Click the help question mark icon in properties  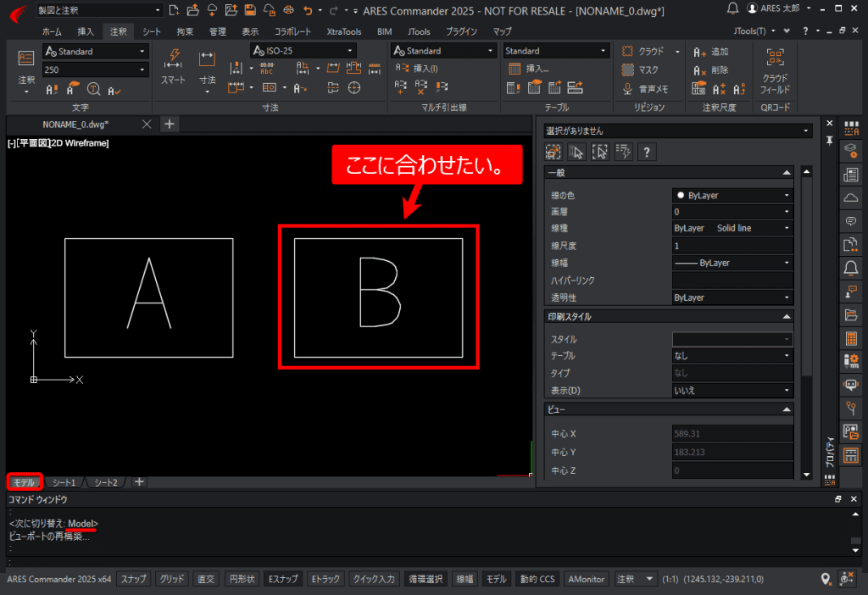(x=647, y=153)
